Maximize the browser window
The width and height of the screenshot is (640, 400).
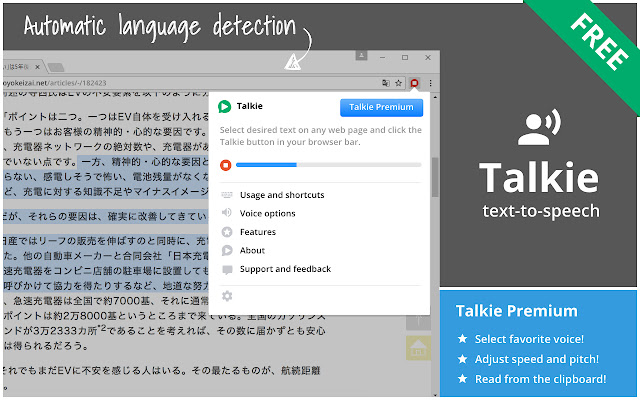pos(405,58)
